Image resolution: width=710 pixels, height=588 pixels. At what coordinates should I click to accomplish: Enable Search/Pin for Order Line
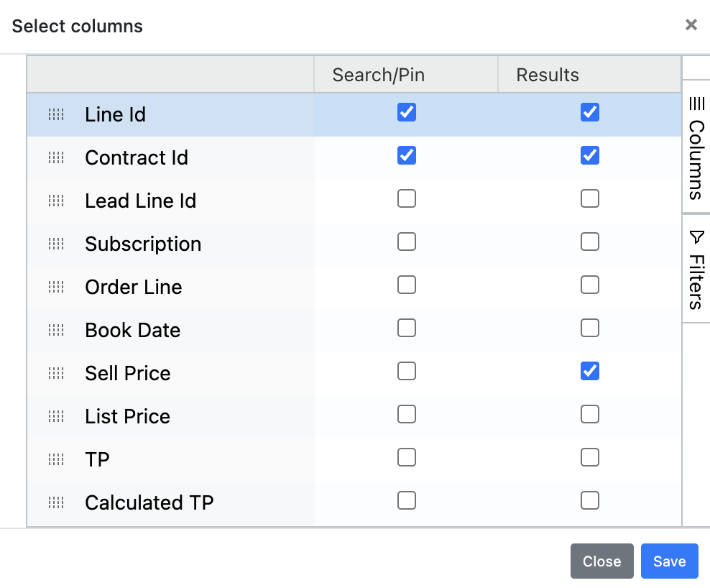click(x=407, y=285)
